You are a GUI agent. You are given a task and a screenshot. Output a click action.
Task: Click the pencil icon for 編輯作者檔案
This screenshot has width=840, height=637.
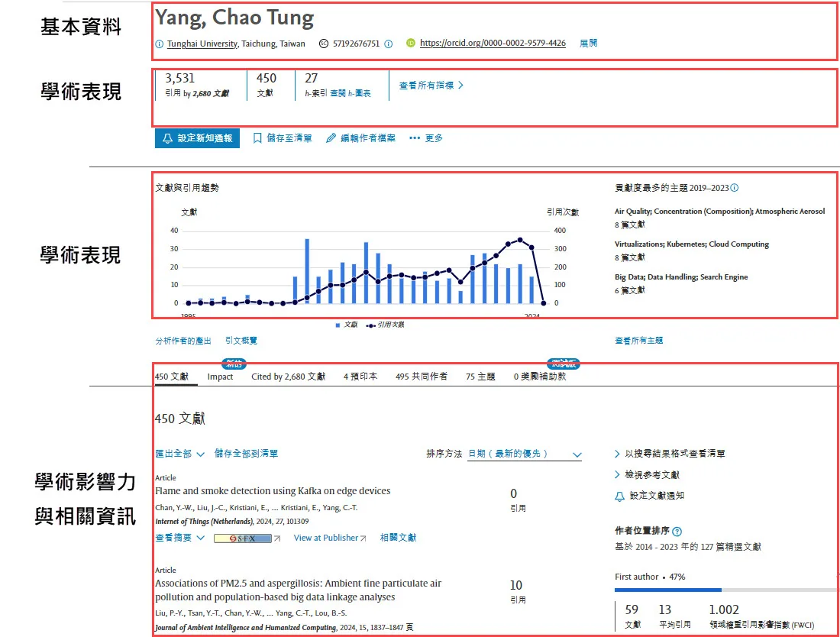(331, 138)
